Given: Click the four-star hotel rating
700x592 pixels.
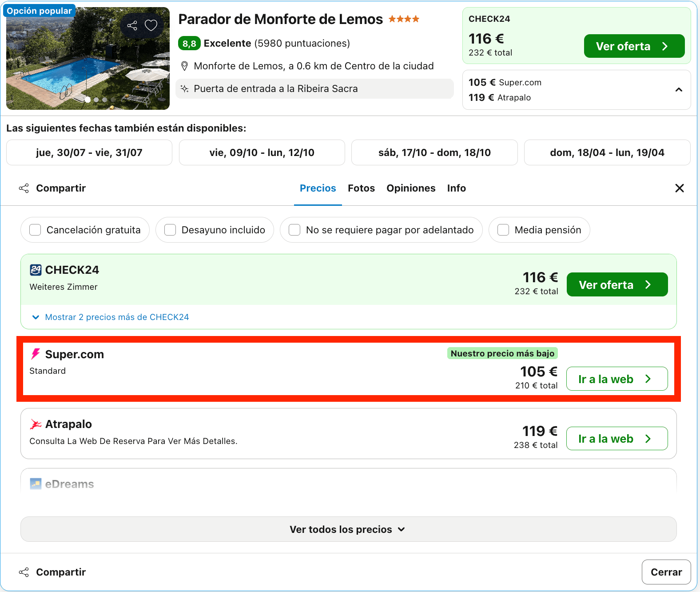Looking at the screenshot, I should tap(404, 19).
